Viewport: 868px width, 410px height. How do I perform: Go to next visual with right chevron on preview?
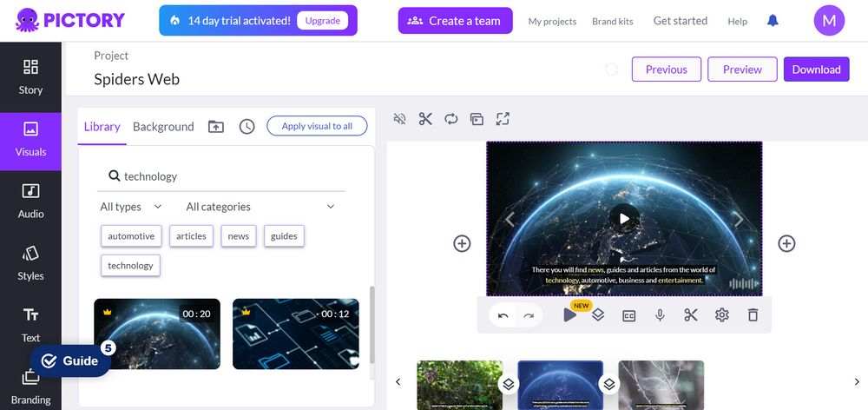(x=739, y=220)
